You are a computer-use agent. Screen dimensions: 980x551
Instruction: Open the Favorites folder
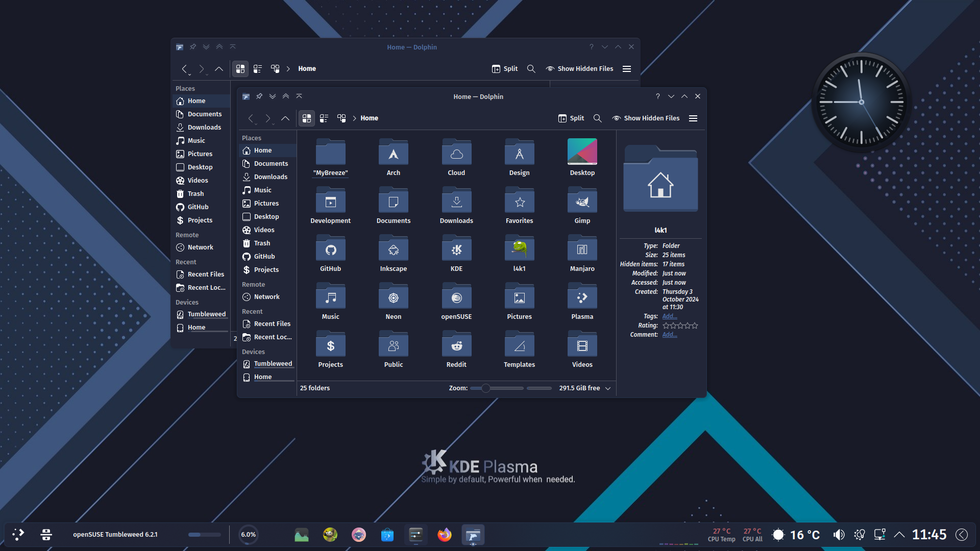[x=519, y=205]
